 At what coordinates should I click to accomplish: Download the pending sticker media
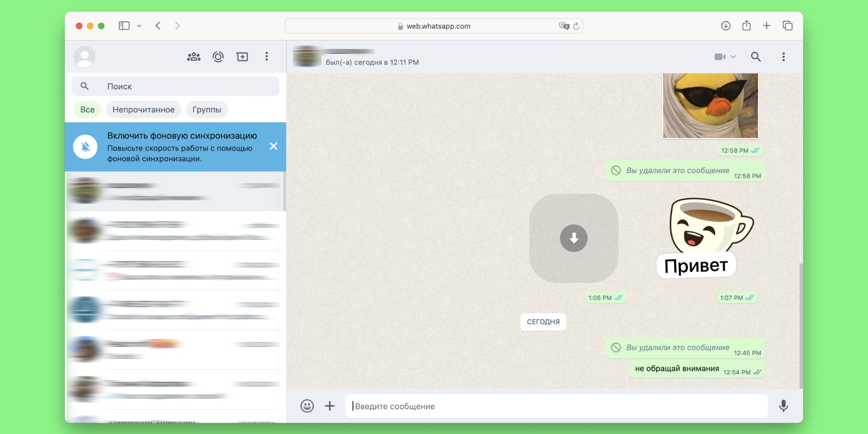pos(574,238)
